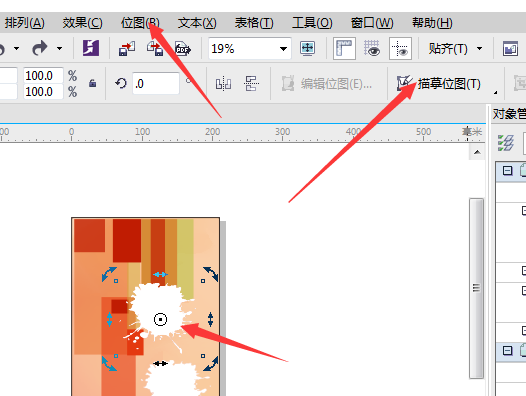Click the top-right rotation handle of selection
The width and height of the screenshot is (526, 396).
click(x=211, y=274)
